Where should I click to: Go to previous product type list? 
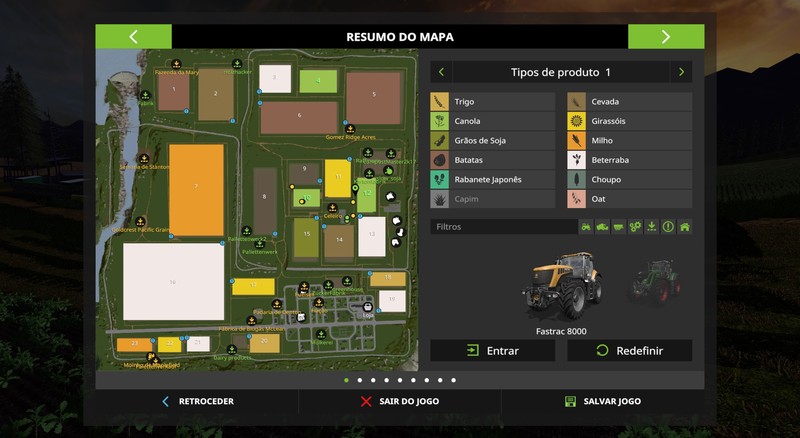tap(441, 72)
